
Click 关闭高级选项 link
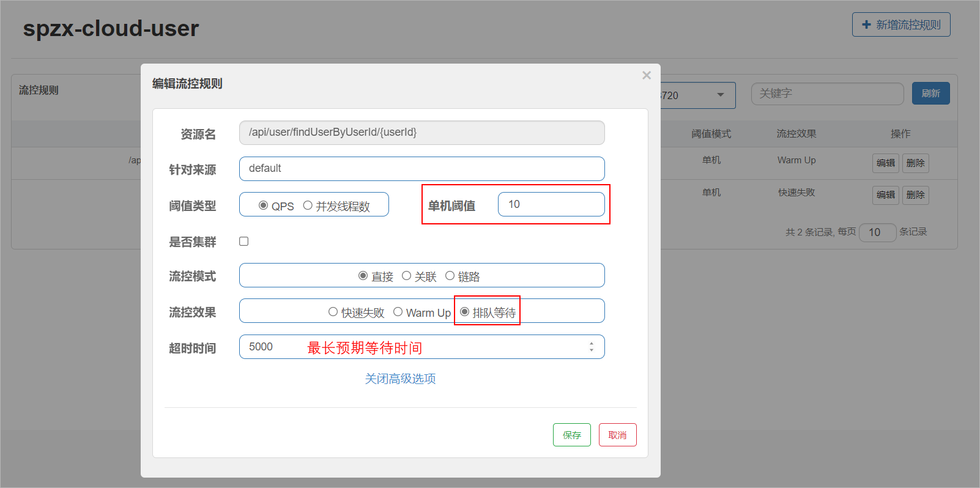tap(400, 379)
